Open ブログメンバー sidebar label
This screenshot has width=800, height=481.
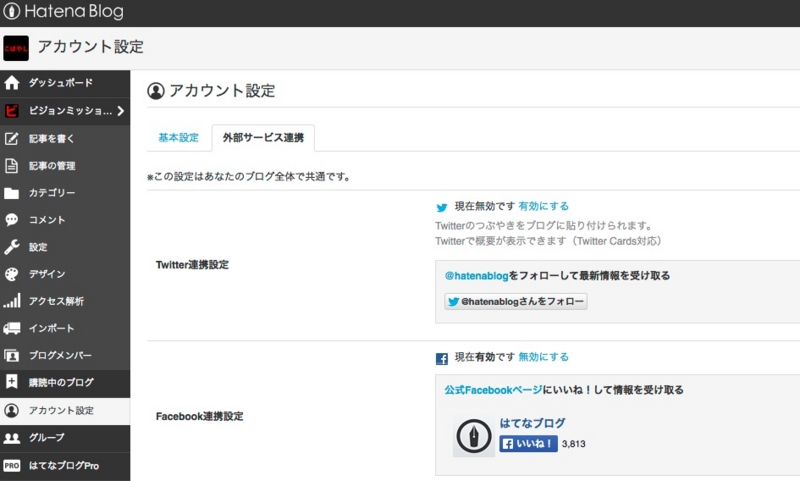(x=60, y=355)
